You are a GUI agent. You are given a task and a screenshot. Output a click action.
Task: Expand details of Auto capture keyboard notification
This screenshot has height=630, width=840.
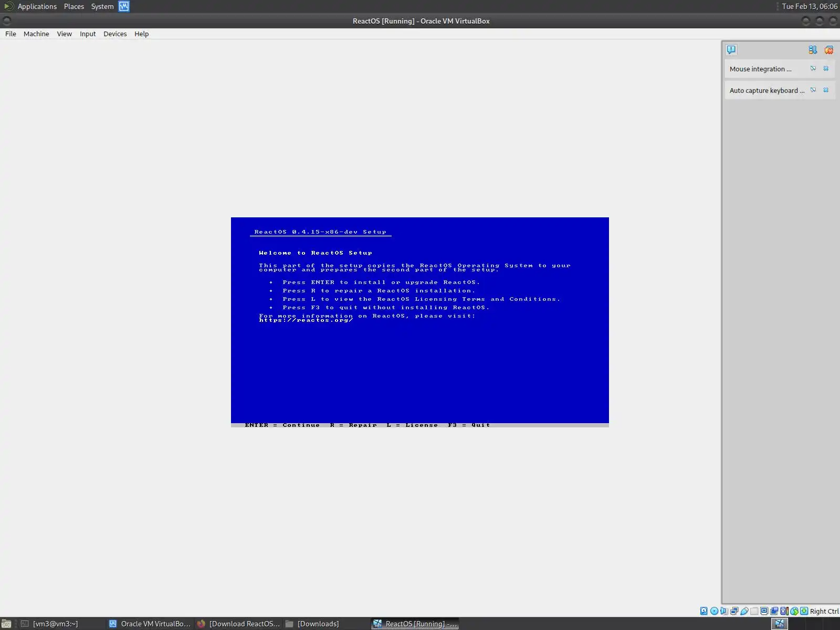(x=813, y=90)
